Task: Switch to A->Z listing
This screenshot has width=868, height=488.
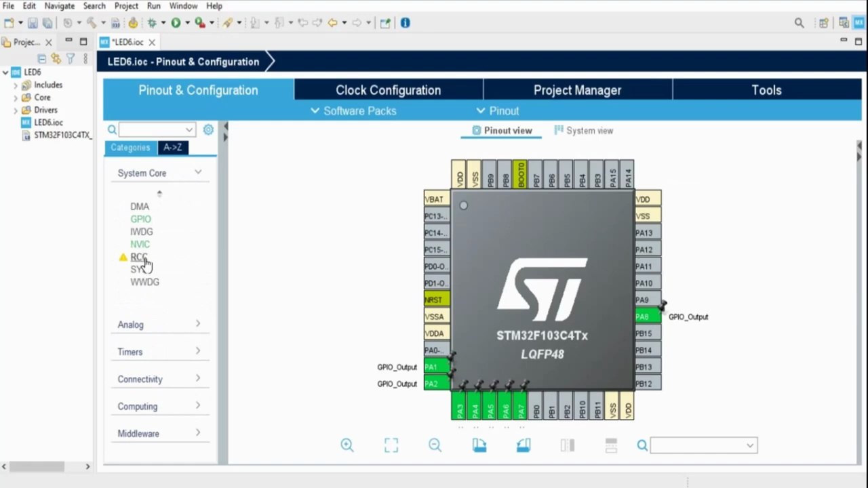Action: point(173,148)
